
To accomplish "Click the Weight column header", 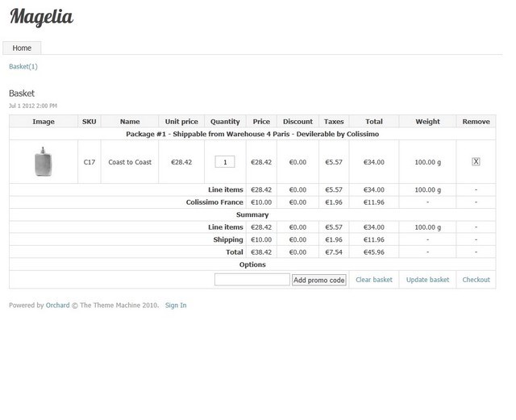I will [x=427, y=122].
